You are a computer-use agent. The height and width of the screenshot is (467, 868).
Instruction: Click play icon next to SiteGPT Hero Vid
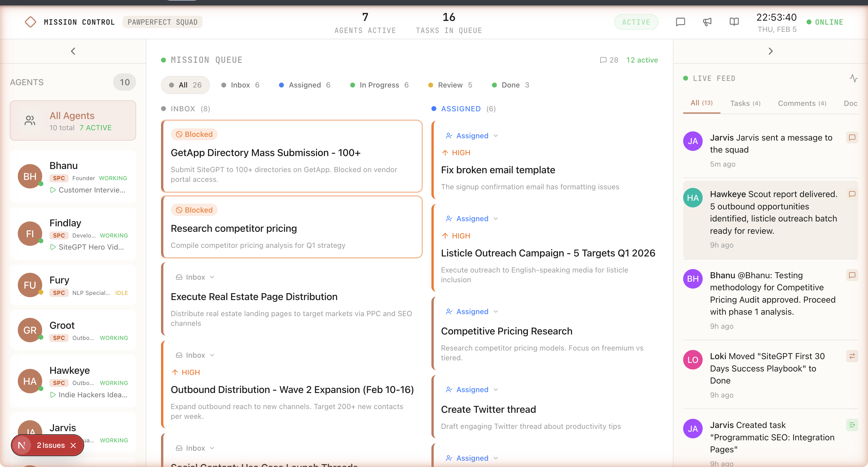[53, 247]
